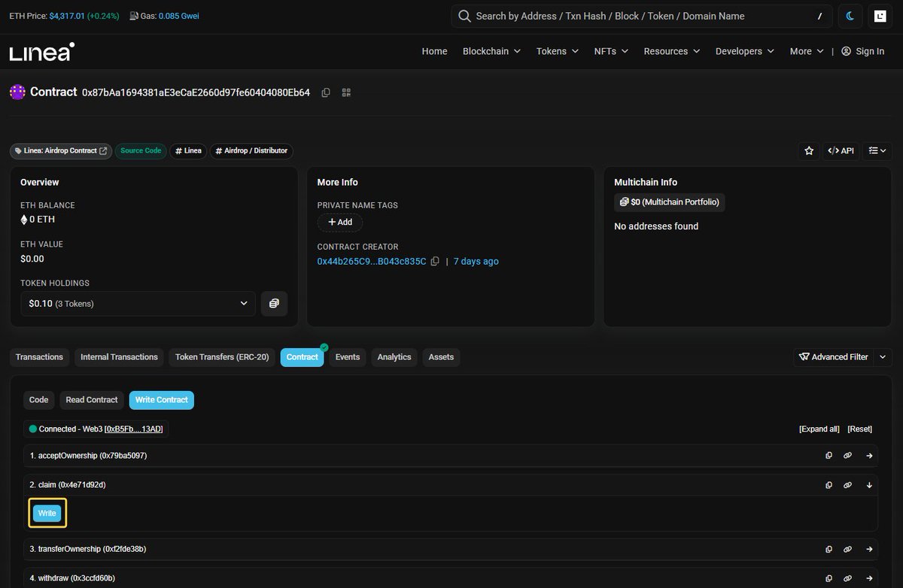Switch to Events tab
Image resolution: width=903 pixels, height=588 pixels.
coord(348,357)
